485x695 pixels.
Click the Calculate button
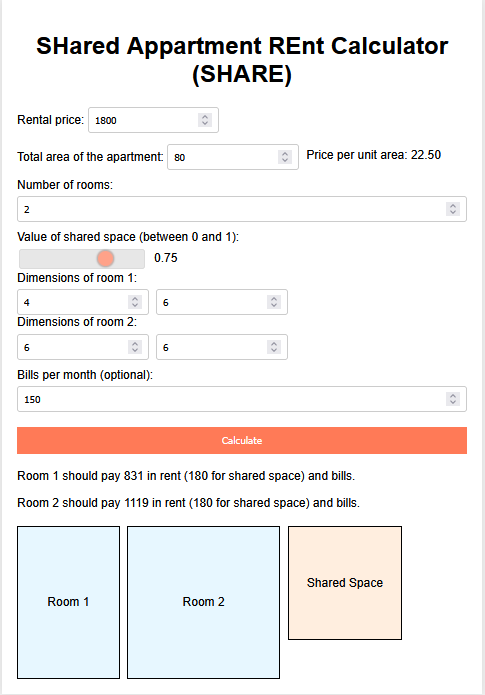tap(242, 441)
